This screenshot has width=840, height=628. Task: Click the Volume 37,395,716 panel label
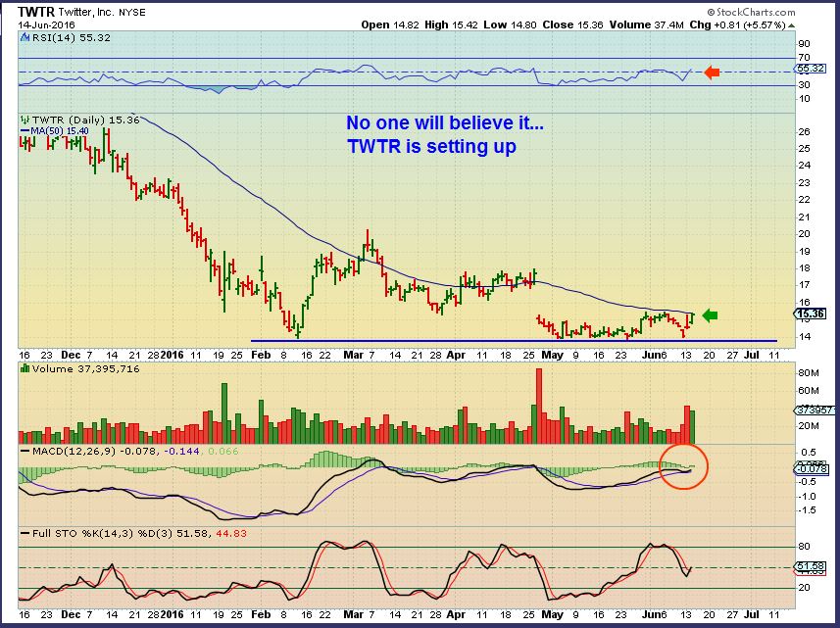pos(85,368)
